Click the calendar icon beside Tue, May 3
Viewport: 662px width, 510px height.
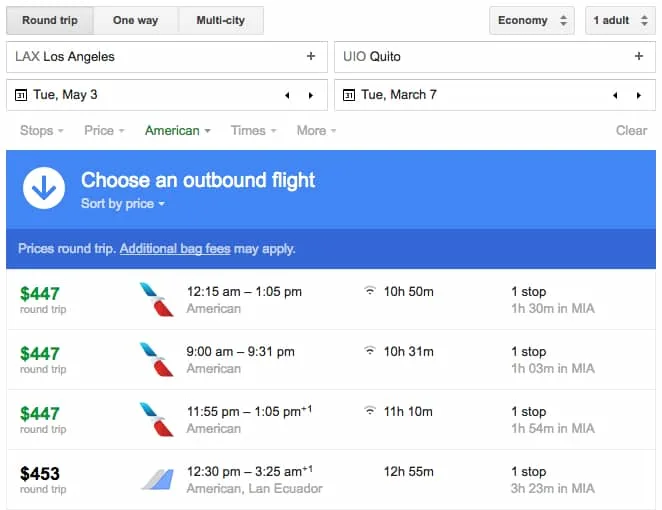(21, 95)
